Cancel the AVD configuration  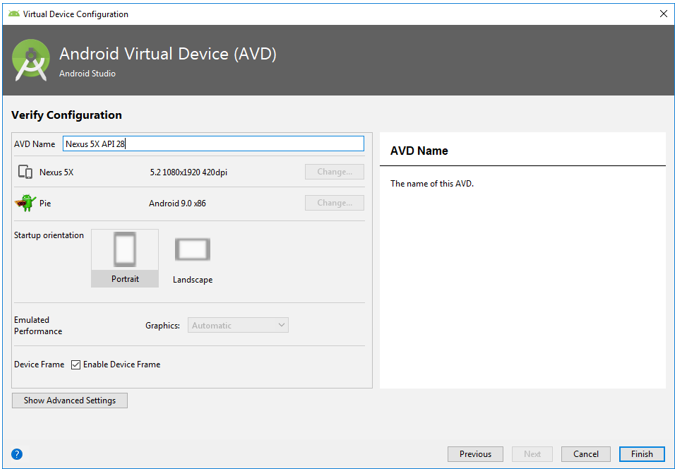[x=586, y=454]
